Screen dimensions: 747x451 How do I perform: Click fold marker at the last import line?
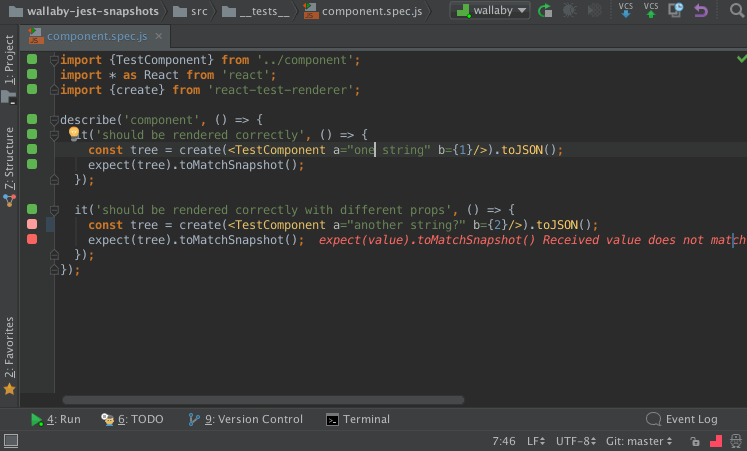pyautogui.click(x=54, y=90)
